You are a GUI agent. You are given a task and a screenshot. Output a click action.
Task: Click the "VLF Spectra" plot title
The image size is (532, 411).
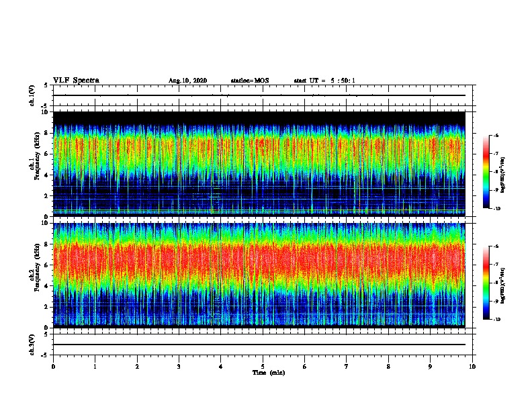[x=76, y=81]
